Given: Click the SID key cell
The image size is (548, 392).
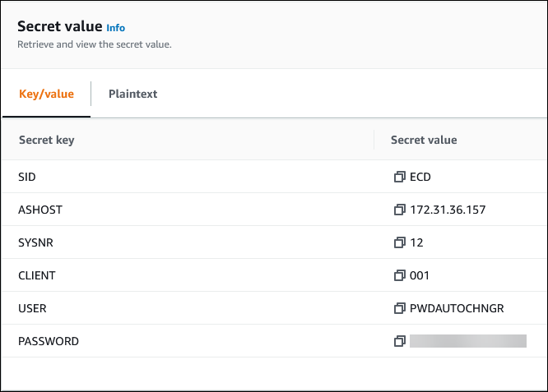Looking at the screenshot, I should [x=28, y=177].
